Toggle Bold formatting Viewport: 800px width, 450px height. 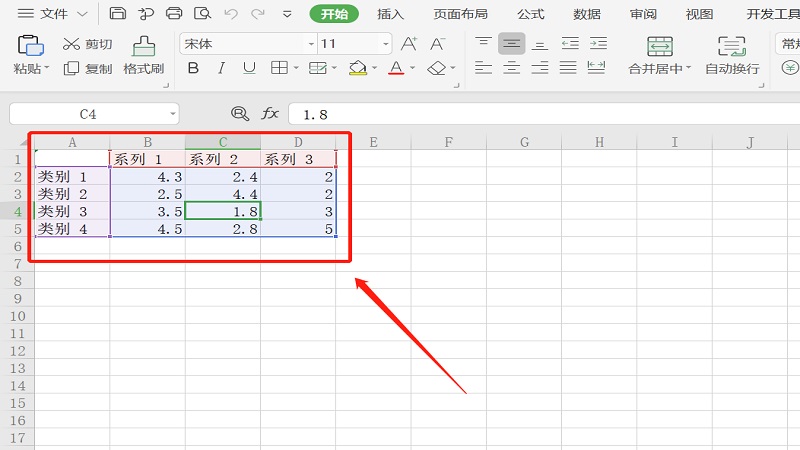click(193, 68)
